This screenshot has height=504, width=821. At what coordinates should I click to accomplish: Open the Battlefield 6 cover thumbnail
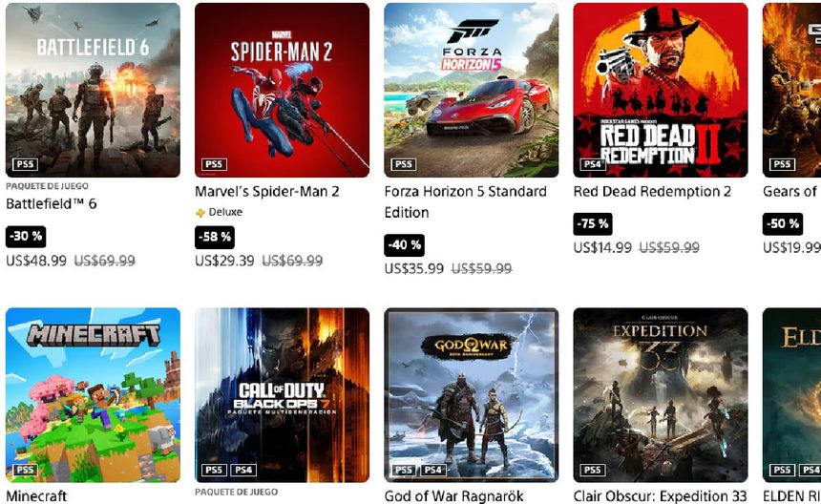point(93,90)
